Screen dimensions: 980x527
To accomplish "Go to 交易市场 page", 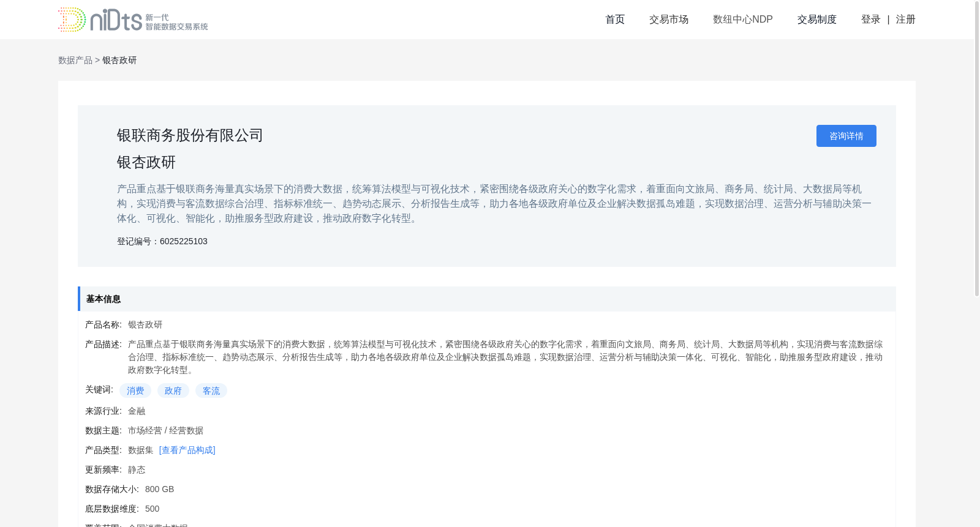I will point(669,20).
